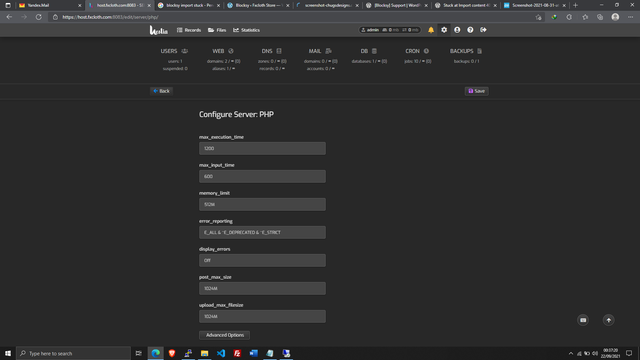This screenshot has height=360, width=640.
Task: Open the Files menu item
Action: click(217, 30)
